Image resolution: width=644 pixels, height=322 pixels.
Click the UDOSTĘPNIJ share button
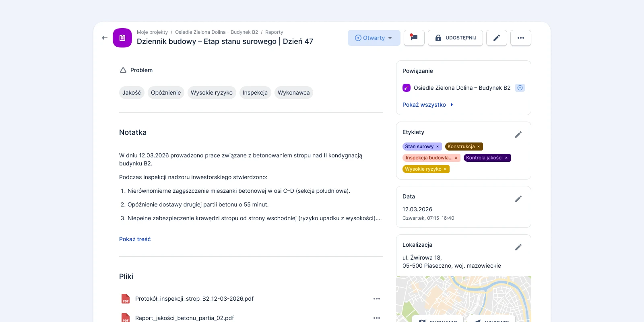(x=455, y=38)
